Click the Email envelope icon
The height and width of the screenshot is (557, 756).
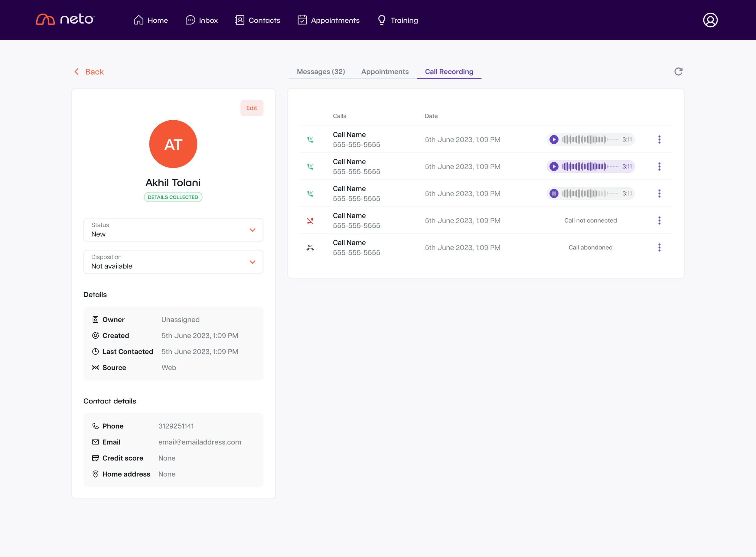click(96, 442)
